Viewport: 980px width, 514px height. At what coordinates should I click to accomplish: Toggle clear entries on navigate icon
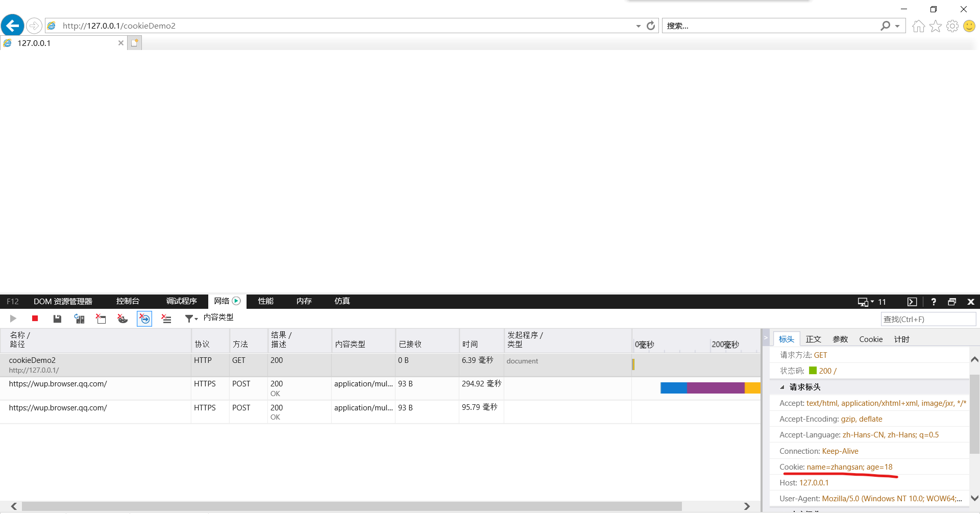pos(144,319)
